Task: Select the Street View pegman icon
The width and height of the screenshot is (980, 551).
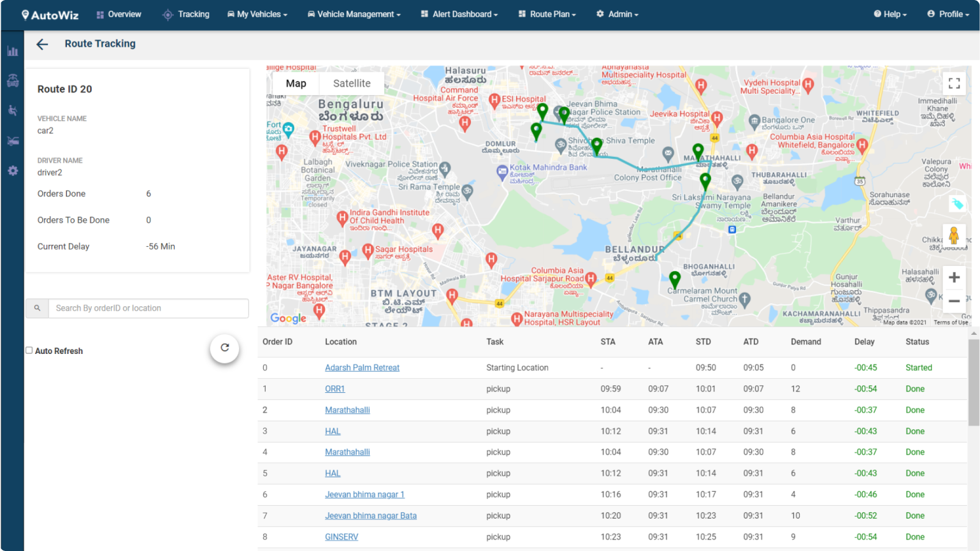Action: coord(954,236)
